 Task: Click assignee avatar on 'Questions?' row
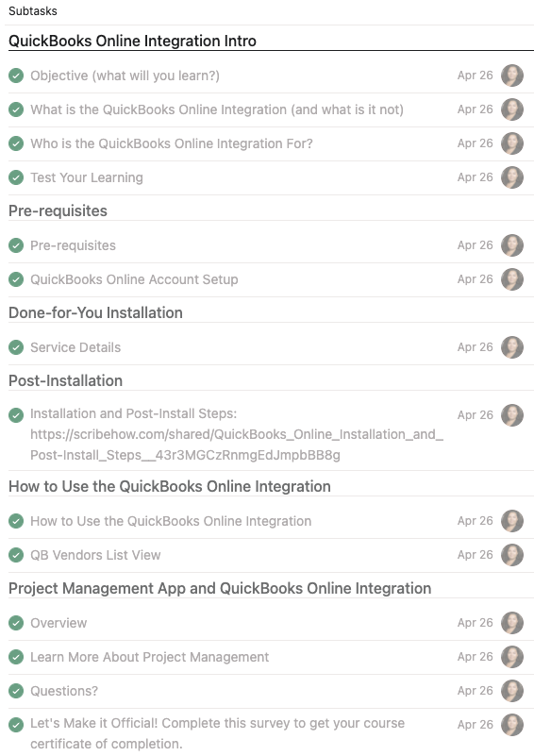coord(512,691)
